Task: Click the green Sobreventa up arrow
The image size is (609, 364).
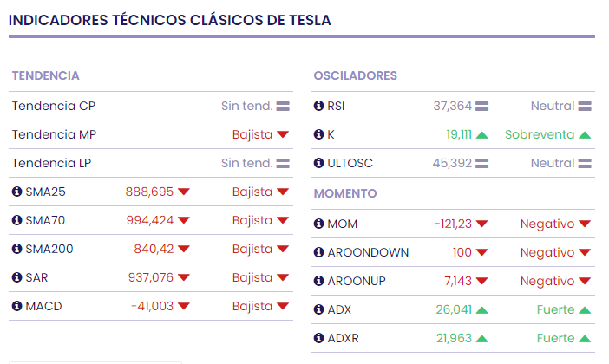Action: point(585,134)
